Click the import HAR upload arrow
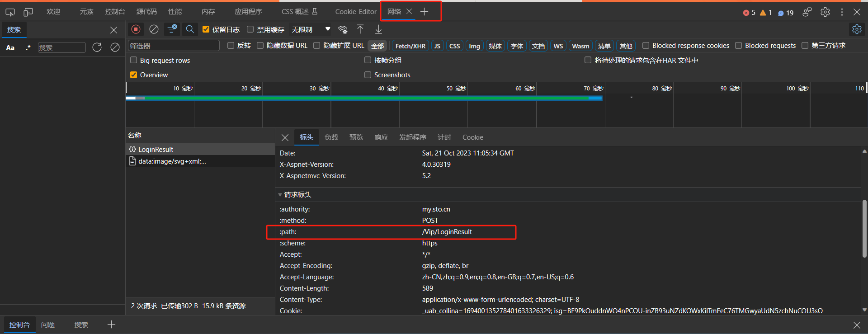 pyautogui.click(x=360, y=29)
